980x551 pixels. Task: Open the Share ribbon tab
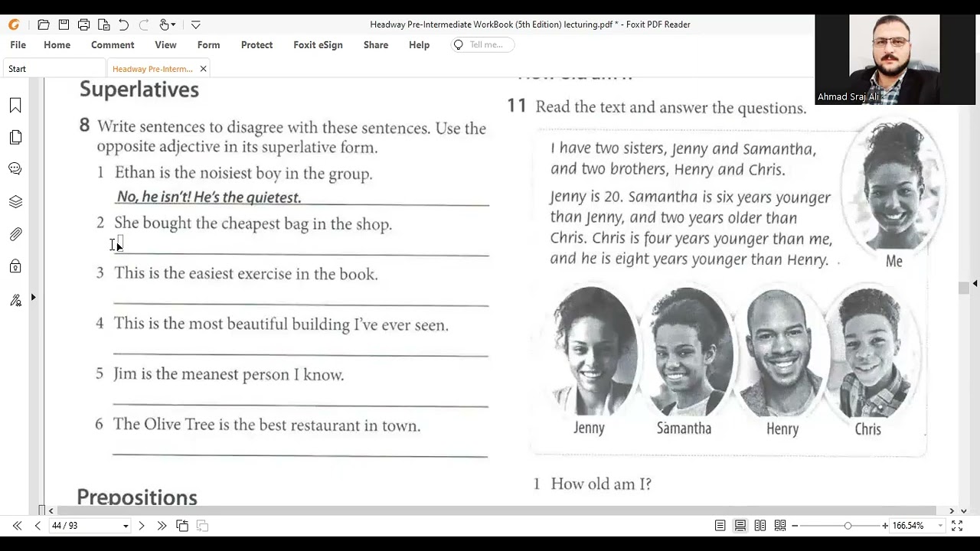376,45
